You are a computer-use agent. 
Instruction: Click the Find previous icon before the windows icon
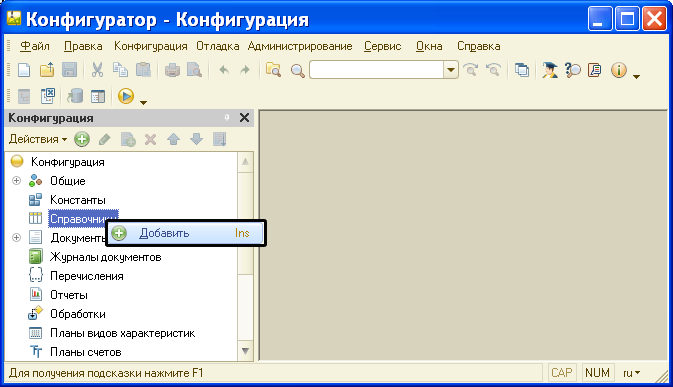click(494, 70)
